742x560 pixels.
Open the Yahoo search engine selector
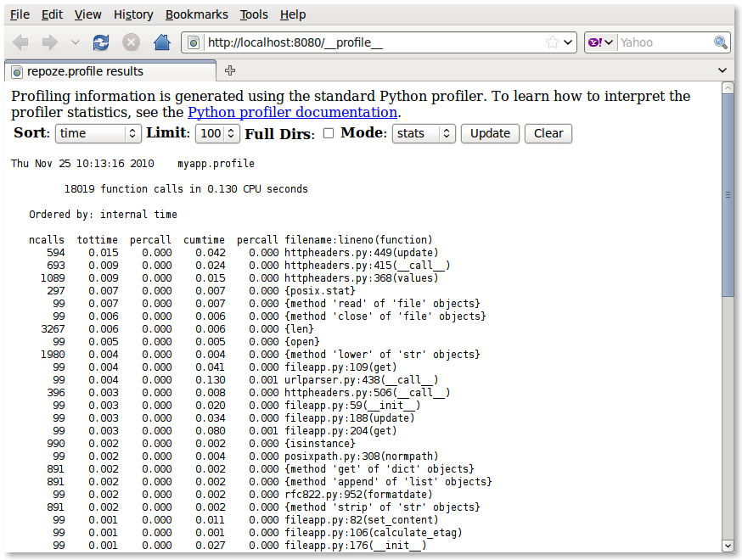pyautogui.click(x=600, y=42)
